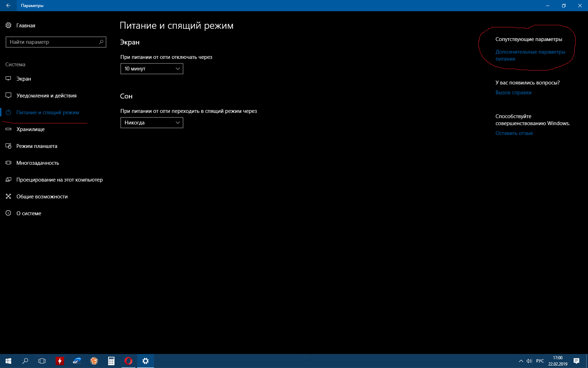Open Многозадачность settings section
The height and width of the screenshot is (368, 588).
pyautogui.click(x=37, y=163)
